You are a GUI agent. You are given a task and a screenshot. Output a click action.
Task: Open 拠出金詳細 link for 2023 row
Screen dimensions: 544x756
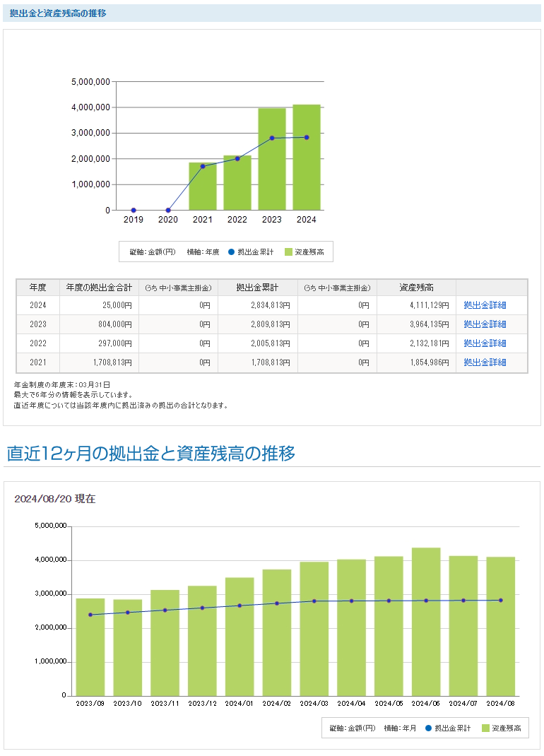485,324
